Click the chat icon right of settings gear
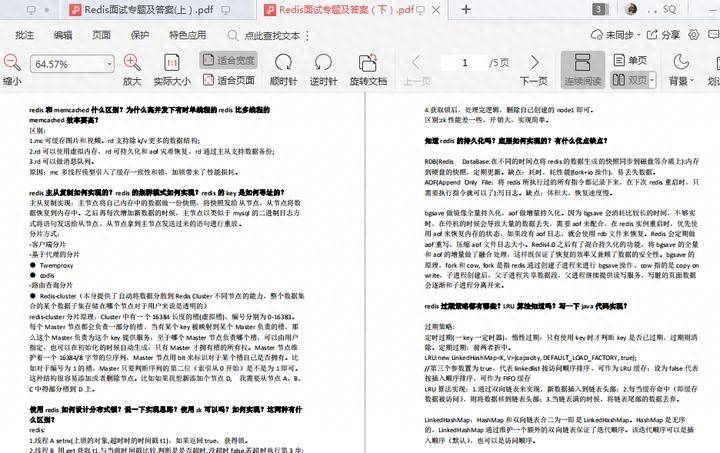 pyautogui.click(x=714, y=34)
